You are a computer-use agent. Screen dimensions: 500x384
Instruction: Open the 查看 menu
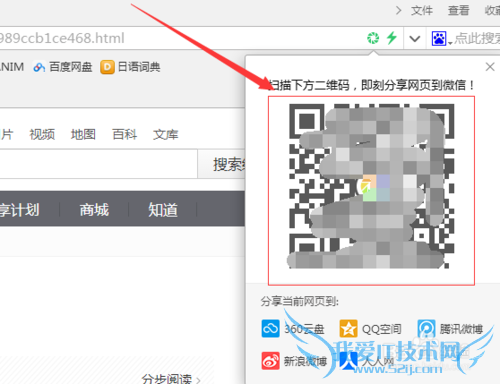(x=458, y=10)
